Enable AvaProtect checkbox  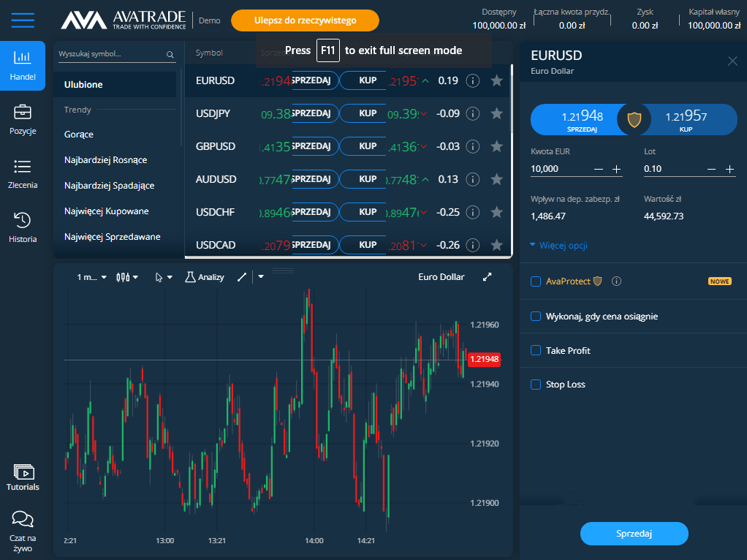click(536, 281)
